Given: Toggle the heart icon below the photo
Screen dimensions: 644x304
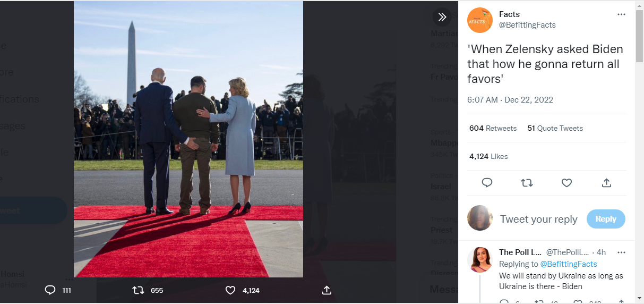Looking at the screenshot, I should pos(230,290).
